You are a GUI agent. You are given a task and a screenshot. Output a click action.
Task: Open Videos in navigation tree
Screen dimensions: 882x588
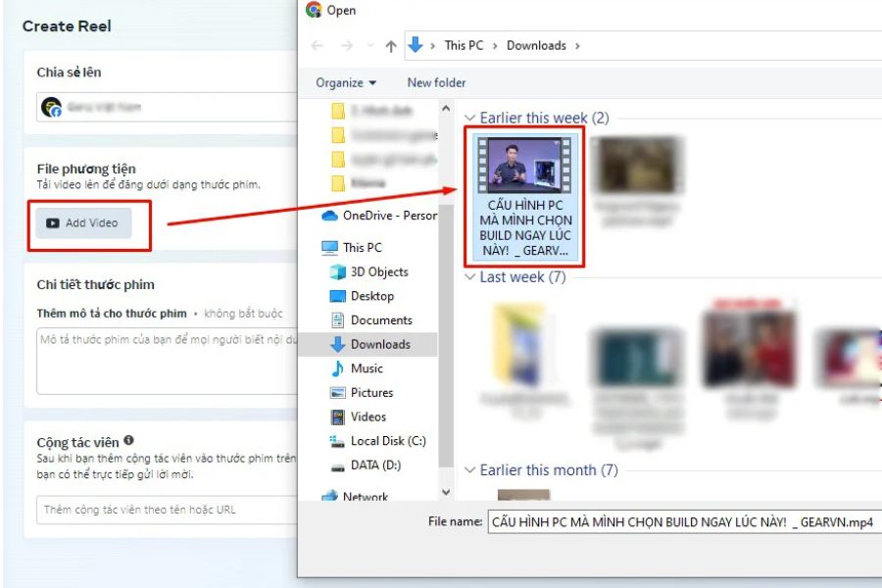tap(358, 416)
